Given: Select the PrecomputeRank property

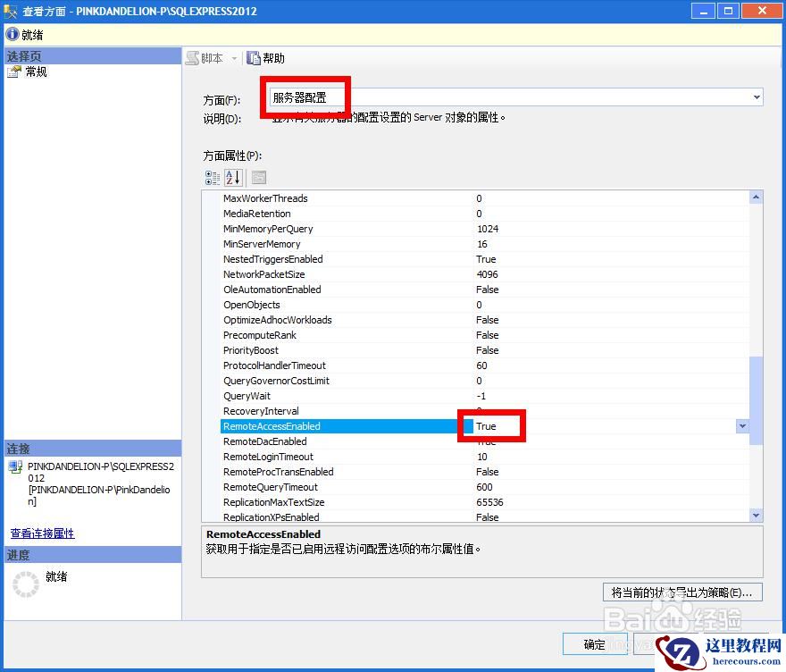Looking at the screenshot, I should point(260,335).
